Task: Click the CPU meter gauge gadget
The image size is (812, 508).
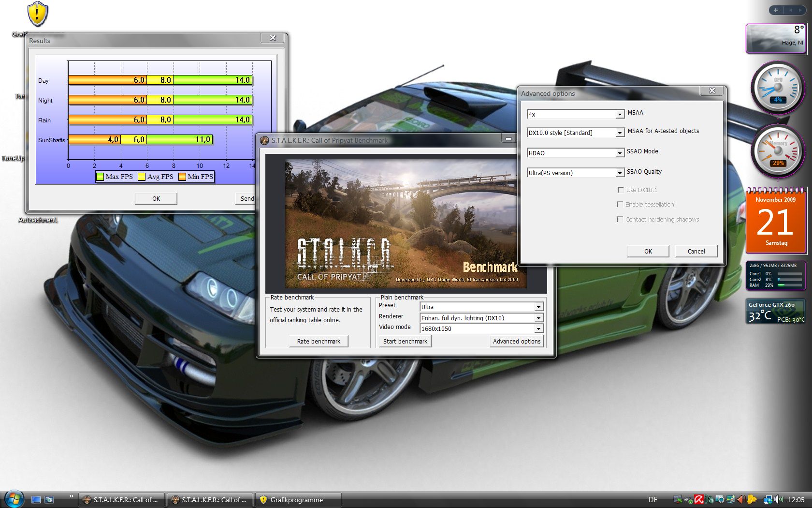Action: click(778, 87)
